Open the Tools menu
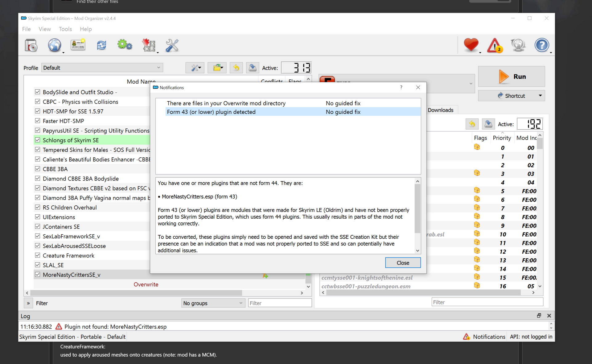Image resolution: width=592 pixels, height=364 pixels. 65,29
